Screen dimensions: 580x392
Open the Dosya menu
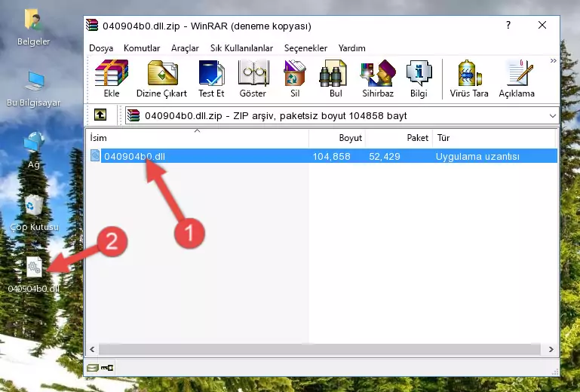101,48
